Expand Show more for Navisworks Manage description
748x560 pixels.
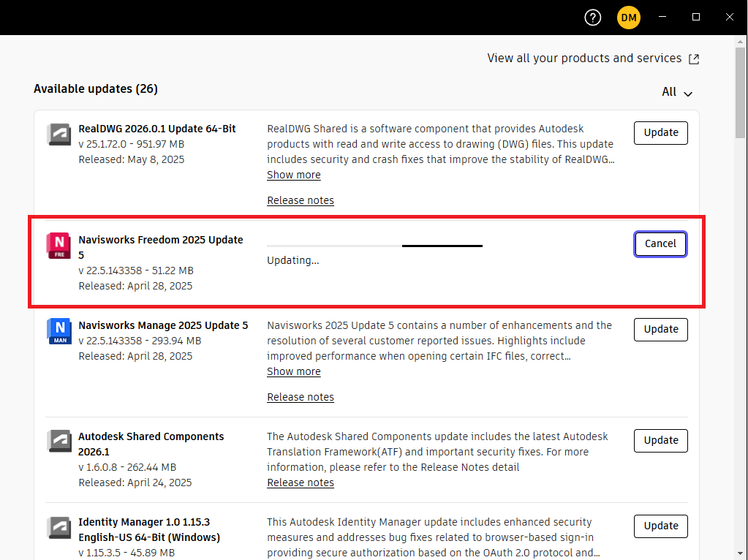click(x=293, y=371)
